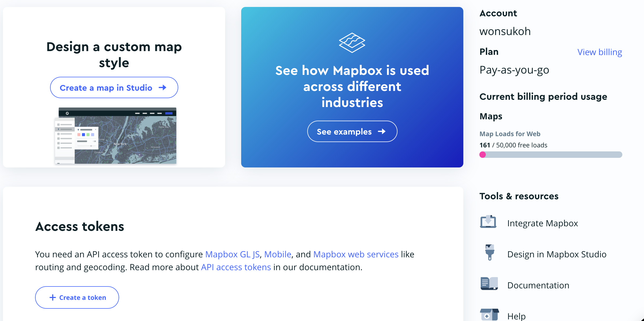
Task: Click the plus icon in Create a token
Action: (x=53, y=297)
